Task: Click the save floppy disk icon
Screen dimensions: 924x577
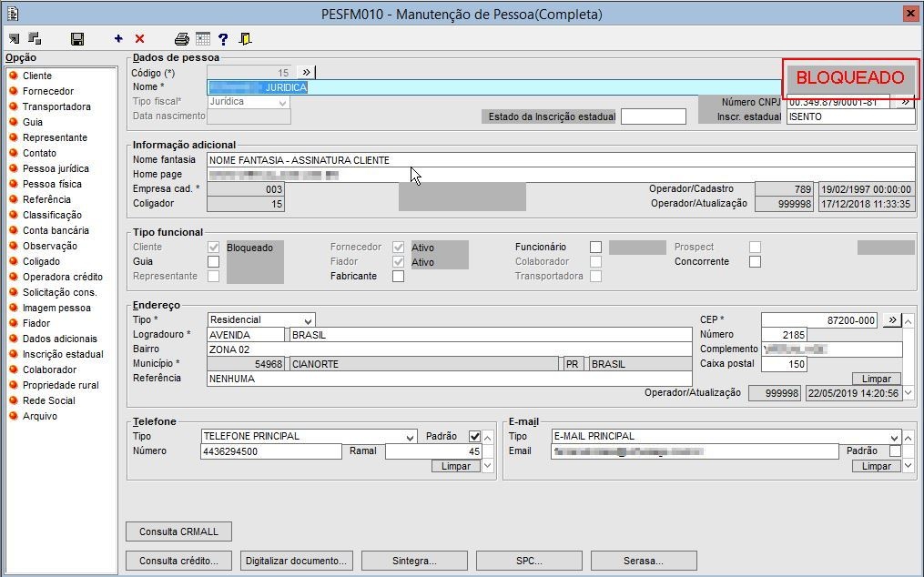Action: pyautogui.click(x=77, y=39)
